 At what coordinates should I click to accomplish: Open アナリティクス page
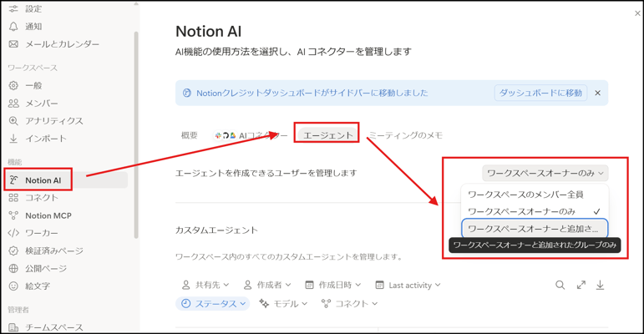pos(46,121)
